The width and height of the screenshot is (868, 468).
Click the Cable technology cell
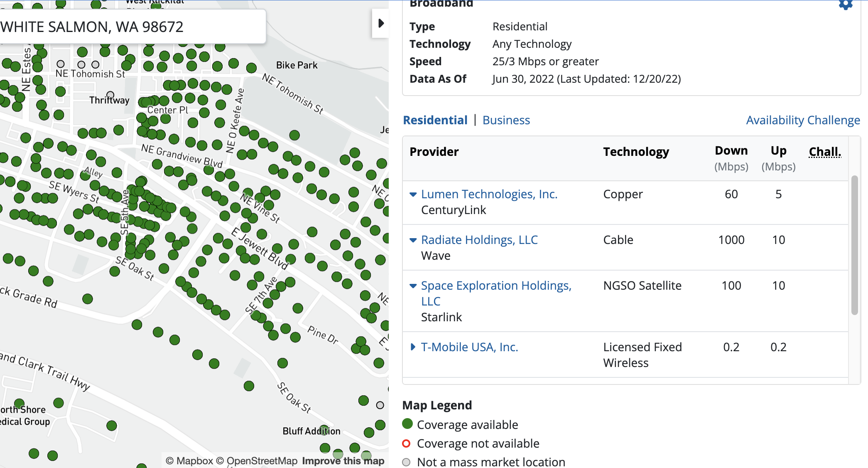coord(618,240)
